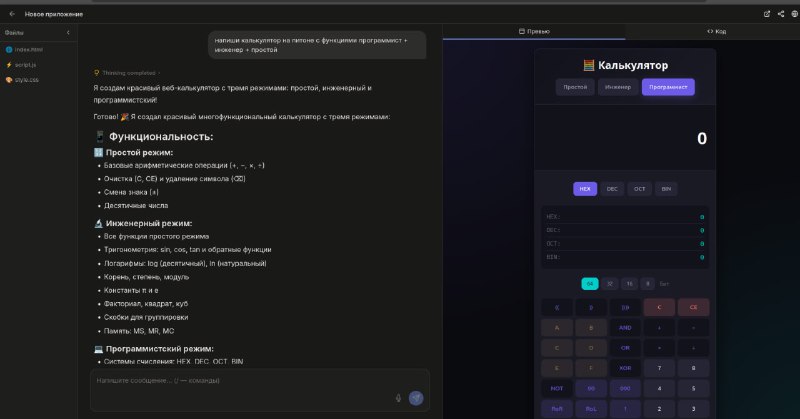Expand the Thinking completed section
This screenshot has height=419, width=800.
coord(127,73)
